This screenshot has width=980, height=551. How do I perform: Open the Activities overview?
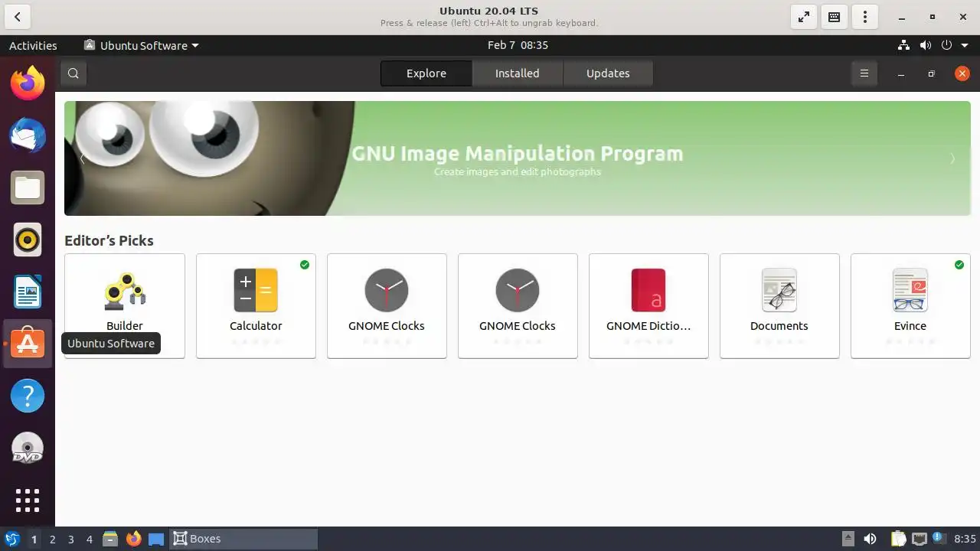tap(33, 45)
